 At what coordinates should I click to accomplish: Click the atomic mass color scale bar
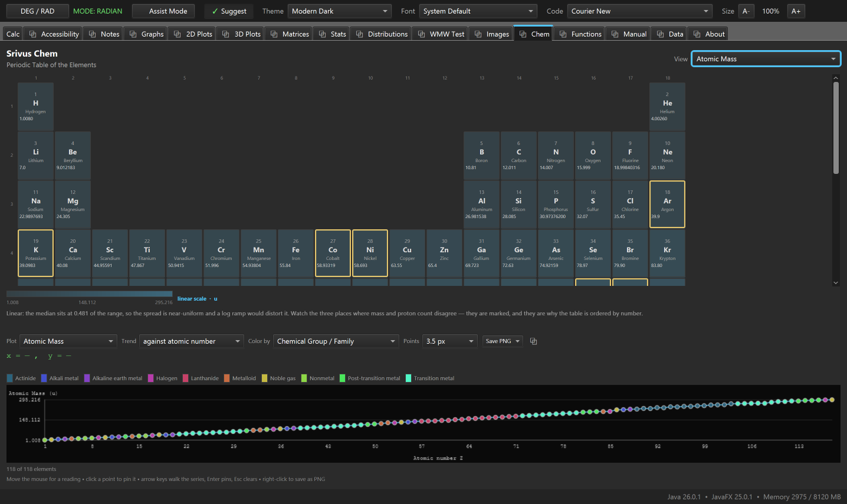pyautogui.click(x=90, y=294)
